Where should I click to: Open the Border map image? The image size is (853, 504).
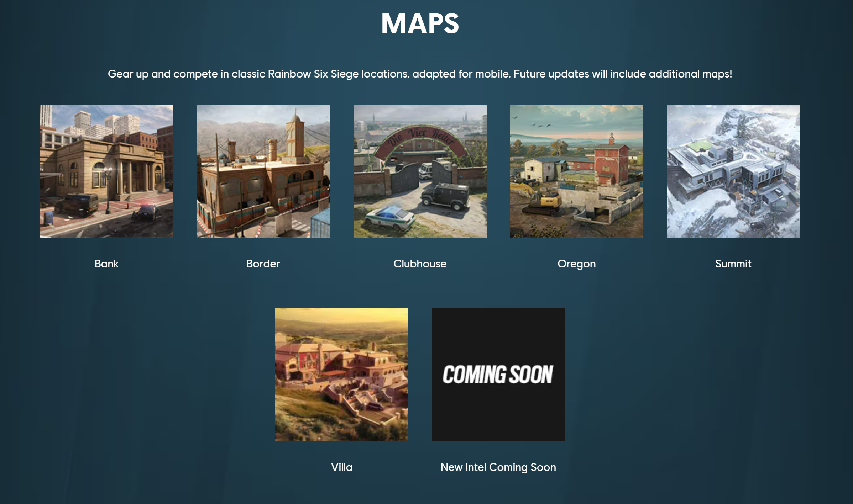pos(263,171)
